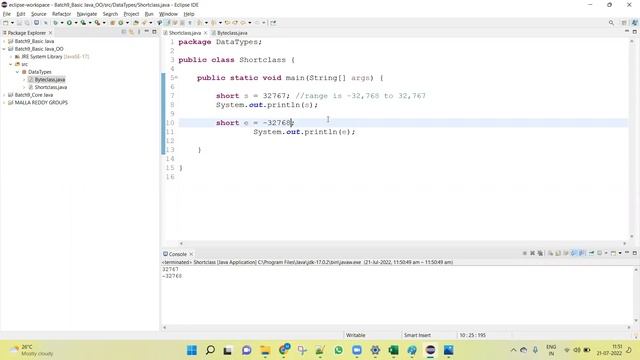This screenshot has height=360, width=640.
Task: Click the New Java Package icon
Action: [x=113, y=23]
